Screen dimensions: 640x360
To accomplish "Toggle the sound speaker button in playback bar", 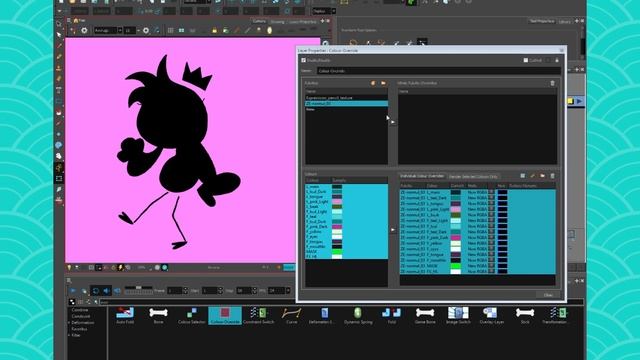I will (x=106, y=291).
